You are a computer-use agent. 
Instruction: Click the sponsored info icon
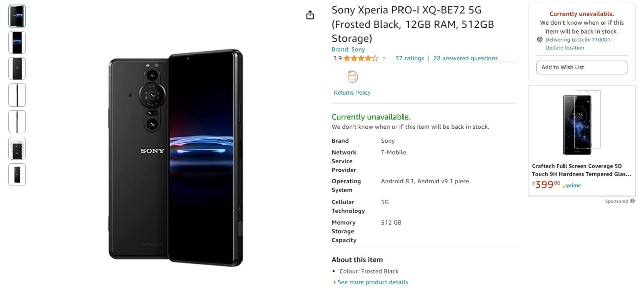click(632, 201)
